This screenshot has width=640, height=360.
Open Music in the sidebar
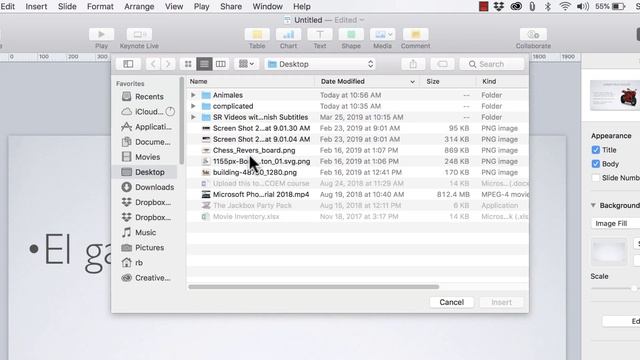click(139, 233)
